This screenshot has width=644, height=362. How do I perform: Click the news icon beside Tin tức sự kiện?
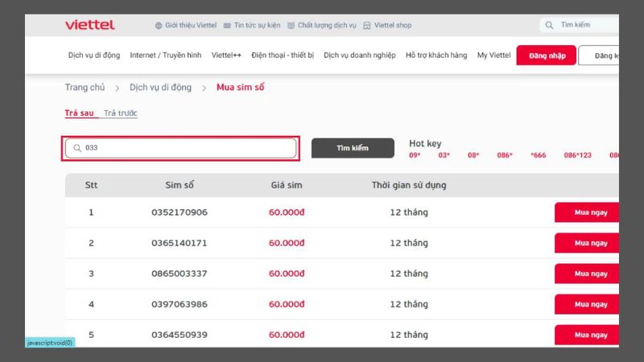point(227,26)
